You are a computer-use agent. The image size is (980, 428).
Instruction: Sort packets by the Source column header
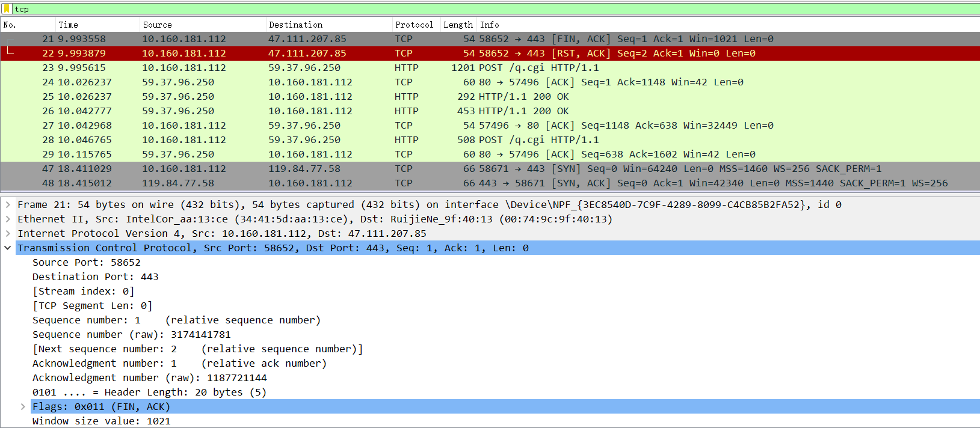click(203, 25)
